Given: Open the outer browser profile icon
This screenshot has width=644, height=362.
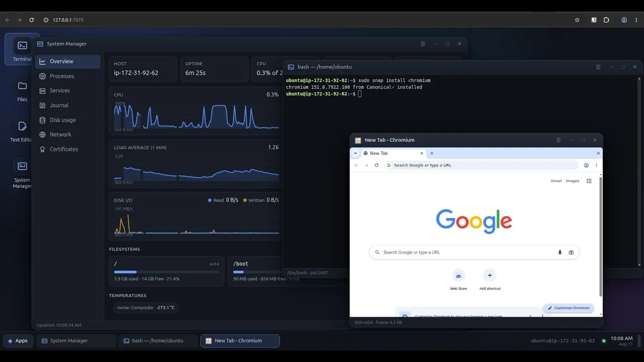Looking at the screenshot, I should (x=624, y=20).
